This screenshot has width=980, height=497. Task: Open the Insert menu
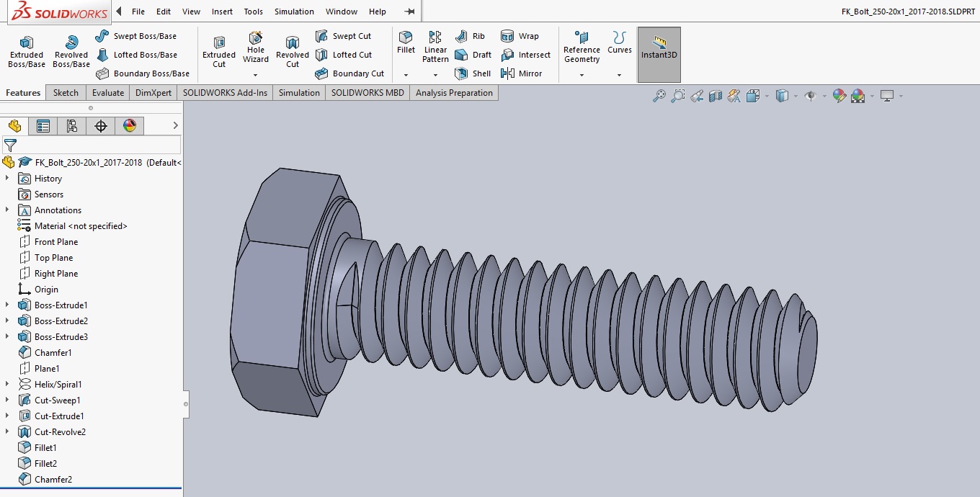222,12
